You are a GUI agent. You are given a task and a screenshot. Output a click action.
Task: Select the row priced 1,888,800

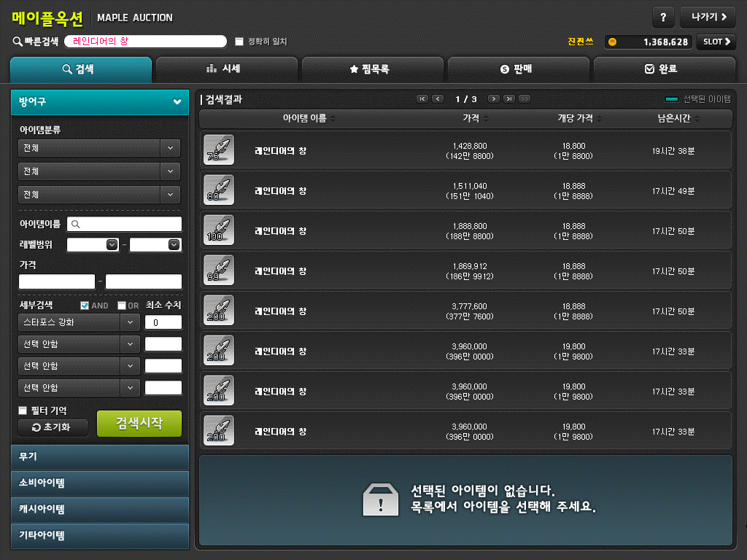pyautogui.click(x=465, y=230)
